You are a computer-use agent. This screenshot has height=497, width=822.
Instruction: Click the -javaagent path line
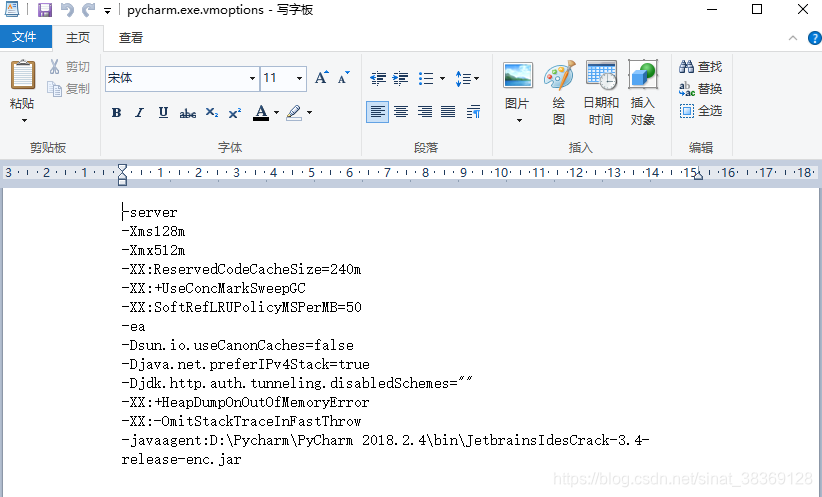pos(385,449)
